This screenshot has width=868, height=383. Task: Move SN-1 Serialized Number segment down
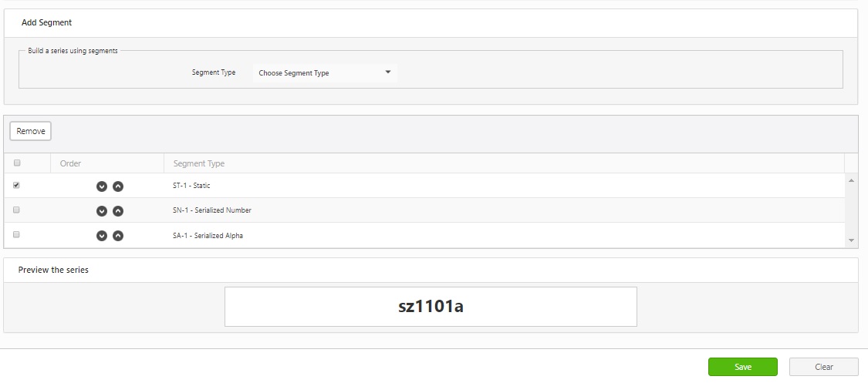(x=101, y=210)
